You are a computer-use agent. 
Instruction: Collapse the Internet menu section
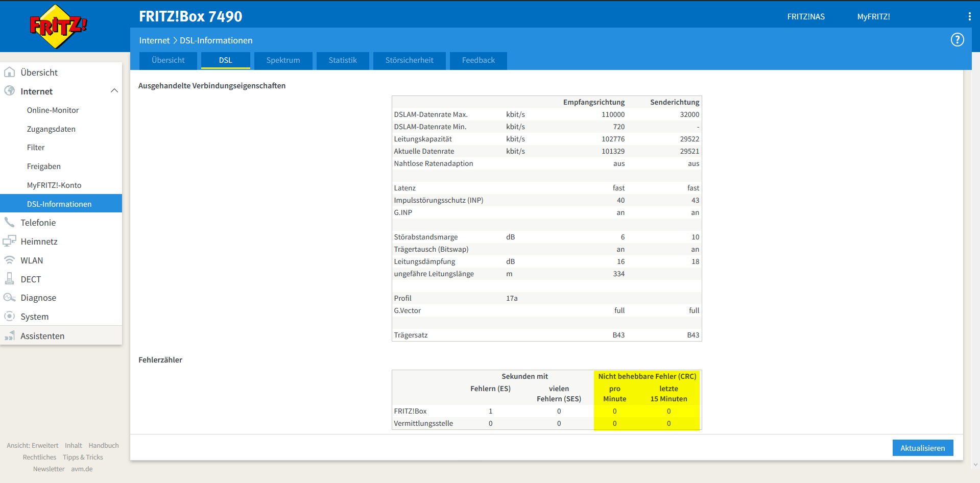[114, 91]
